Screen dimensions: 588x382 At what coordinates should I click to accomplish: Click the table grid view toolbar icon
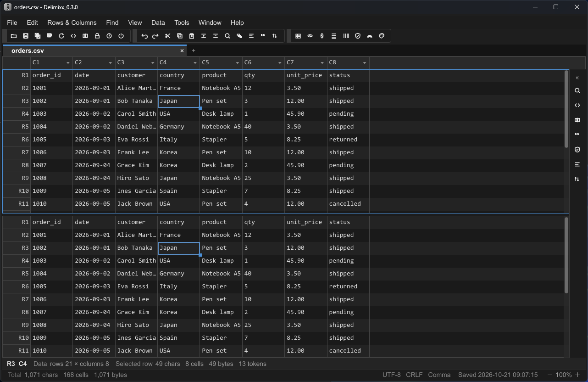[x=298, y=36]
